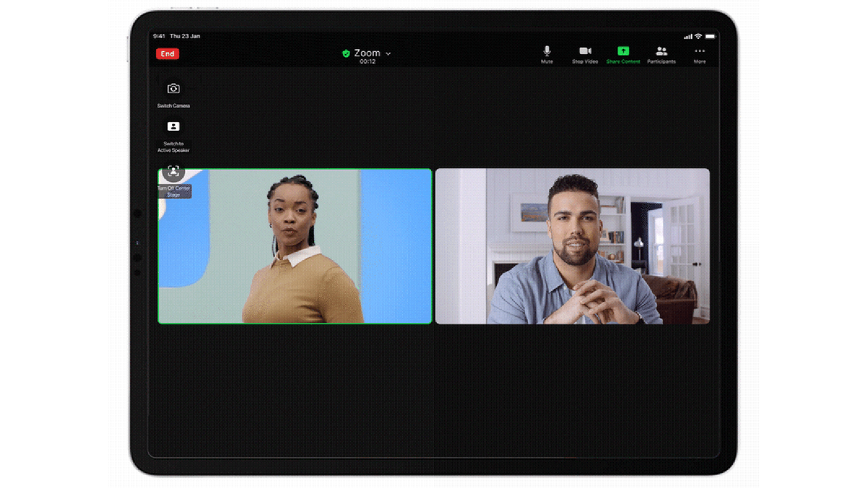The height and width of the screenshot is (488, 868).
Task: Mute the microphone
Action: pyautogui.click(x=547, y=54)
